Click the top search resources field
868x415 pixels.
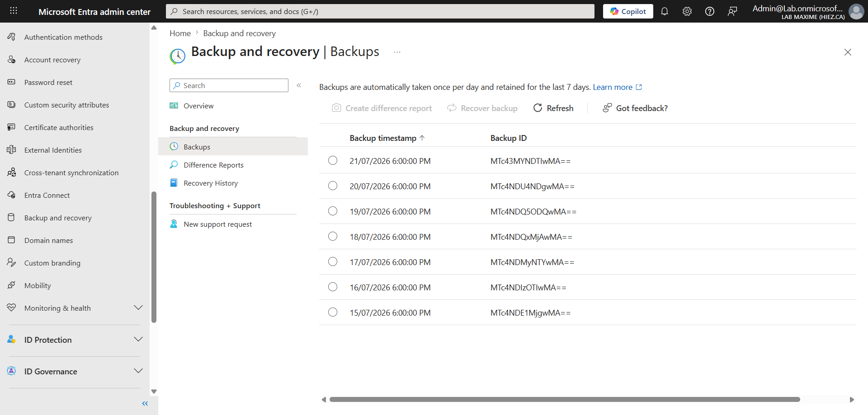380,11
